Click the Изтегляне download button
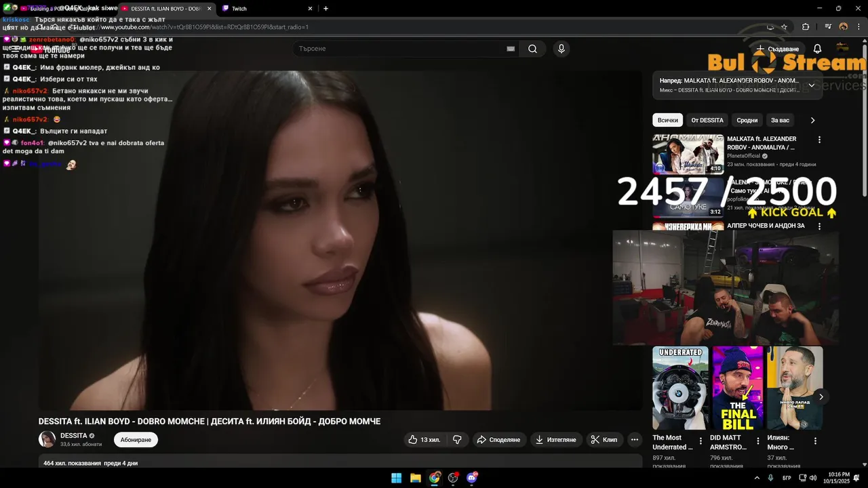The image size is (868, 488). [x=556, y=440]
